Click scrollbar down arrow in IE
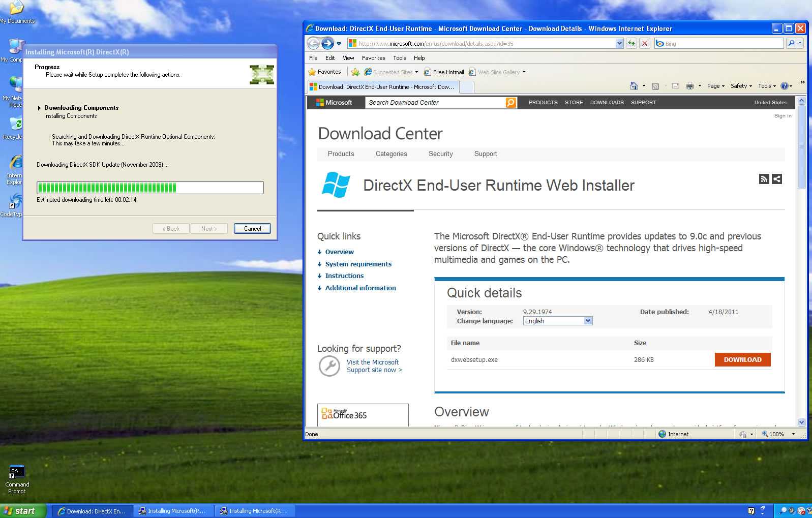The image size is (812, 518). click(x=801, y=422)
